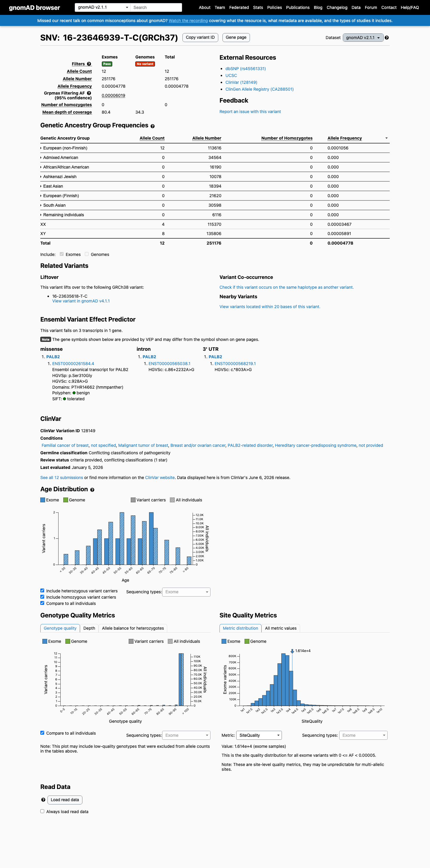This screenshot has height=868, width=430.
Task: Open See all 12 submissions link
Action: point(62,478)
